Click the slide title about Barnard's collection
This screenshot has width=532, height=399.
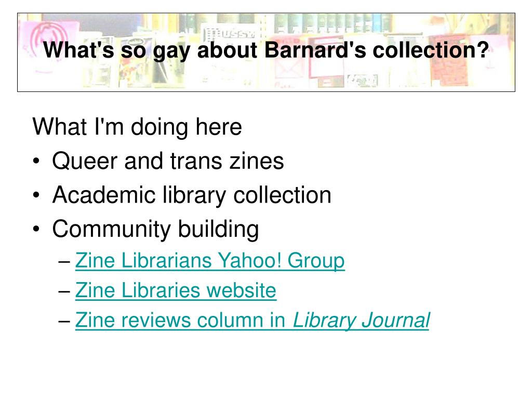point(265,50)
